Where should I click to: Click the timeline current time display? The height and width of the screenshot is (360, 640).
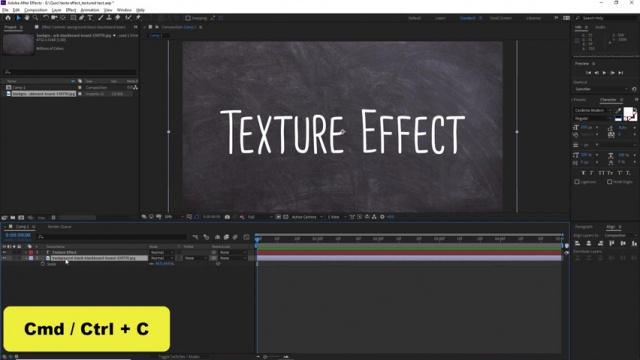[18, 236]
